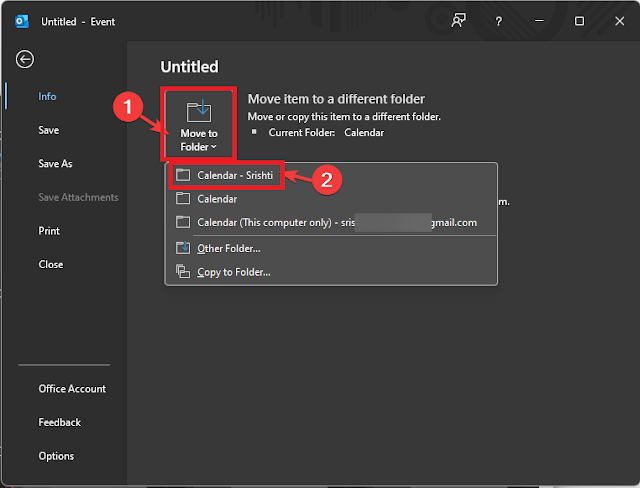Open Help with the question mark icon
The height and width of the screenshot is (488, 640).
(x=498, y=21)
